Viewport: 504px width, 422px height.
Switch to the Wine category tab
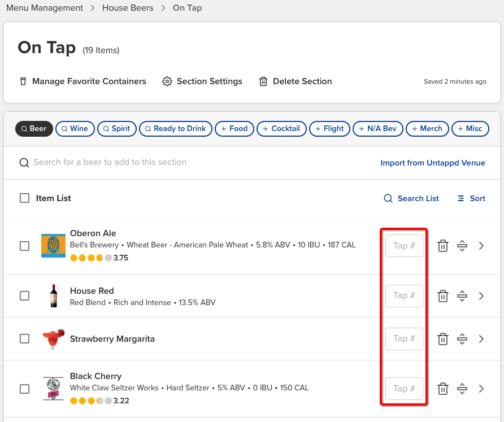(x=75, y=129)
